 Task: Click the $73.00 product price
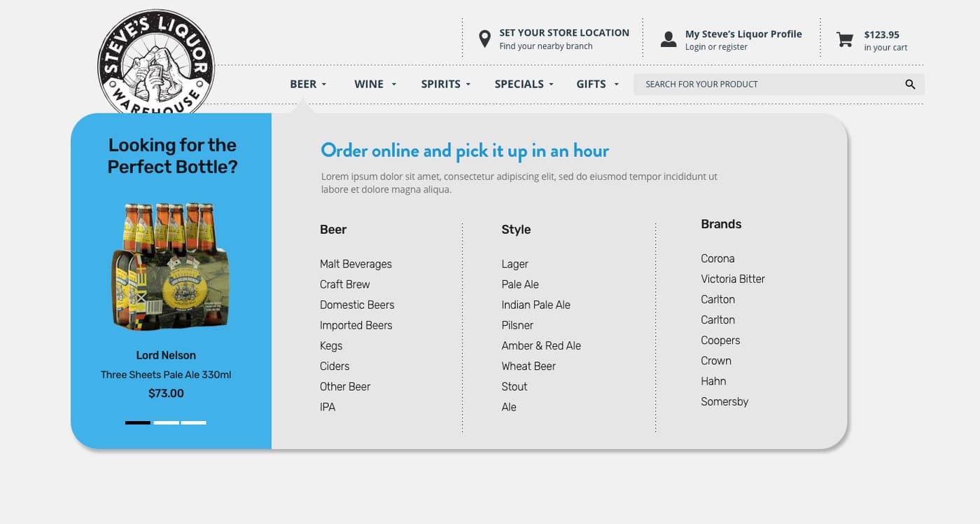[166, 394]
